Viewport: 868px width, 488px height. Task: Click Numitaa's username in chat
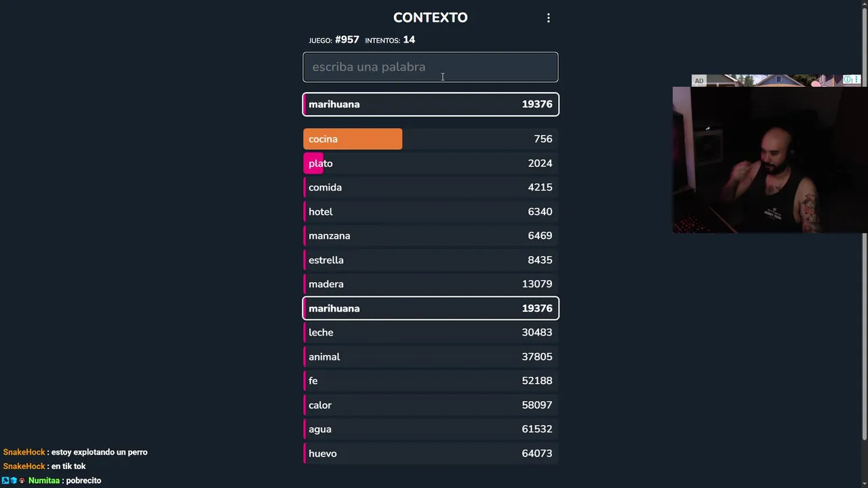click(x=44, y=481)
